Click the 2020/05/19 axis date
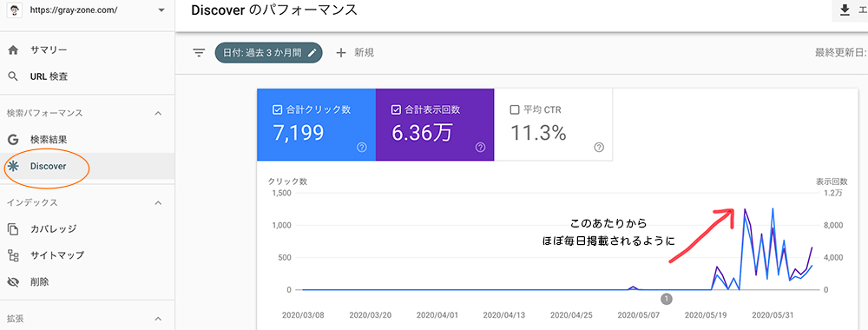The image size is (868, 330). click(x=705, y=315)
